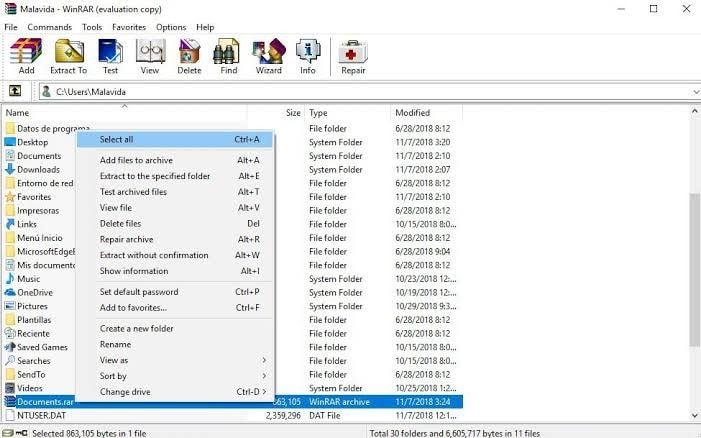Open the Tools menu
Screen dimensions: 701x438
[x=92, y=27]
